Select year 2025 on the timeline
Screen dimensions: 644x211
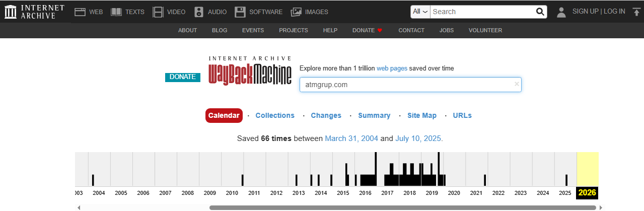point(565,193)
